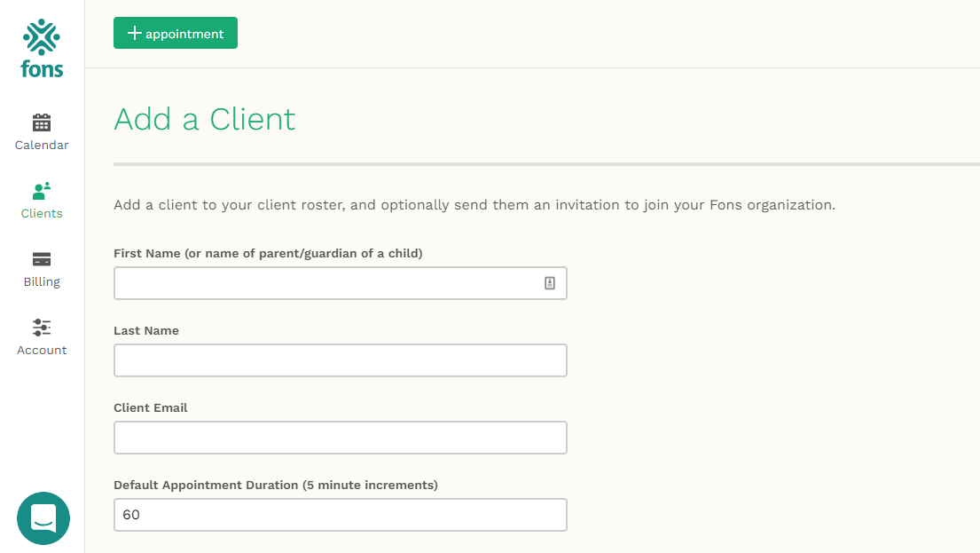This screenshot has height=553, width=980.
Task: Click the Fons logo
Action: [42, 49]
